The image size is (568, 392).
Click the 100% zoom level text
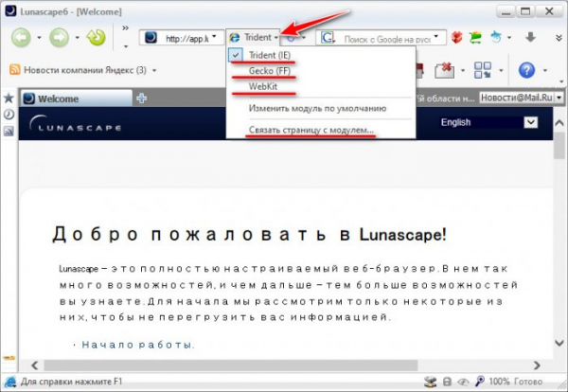499,382
